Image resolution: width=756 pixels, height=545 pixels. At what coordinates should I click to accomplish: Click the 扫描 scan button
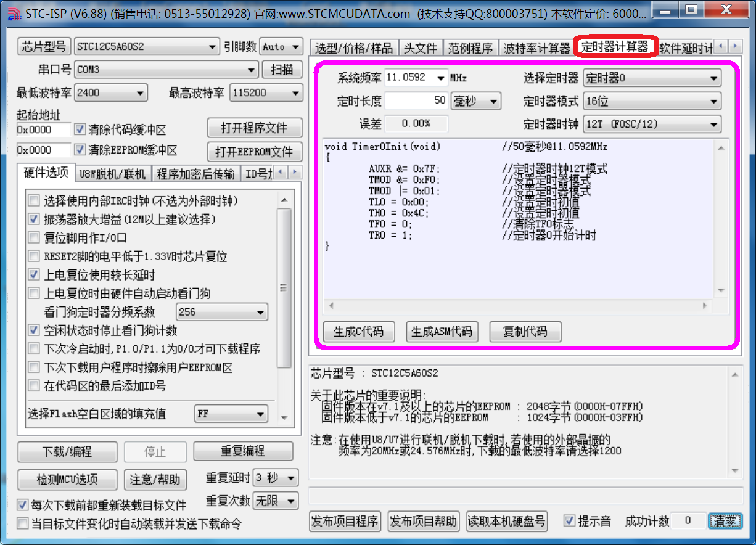[281, 70]
